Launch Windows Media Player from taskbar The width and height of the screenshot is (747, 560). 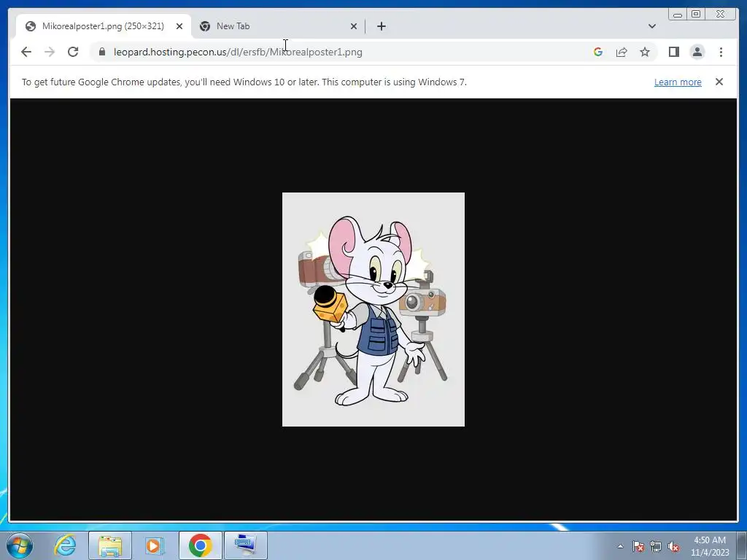coord(155,545)
